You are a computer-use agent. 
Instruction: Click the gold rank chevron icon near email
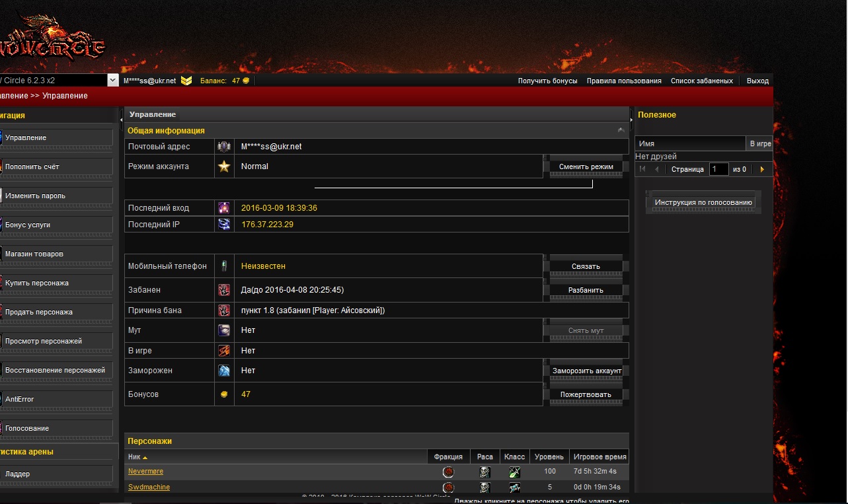pyautogui.click(x=186, y=81)
